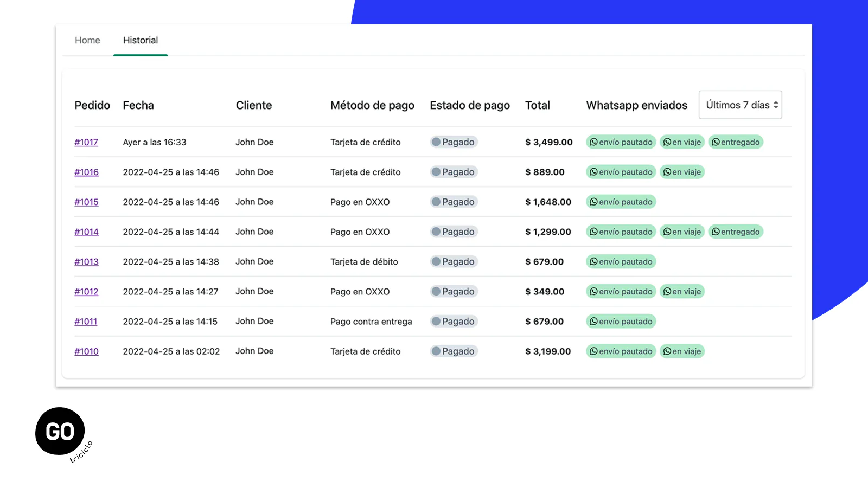Click date '2022-04-25 a las 14:44'
The height and width of the screenshot is (488, 868).
(x=171, y=232)
